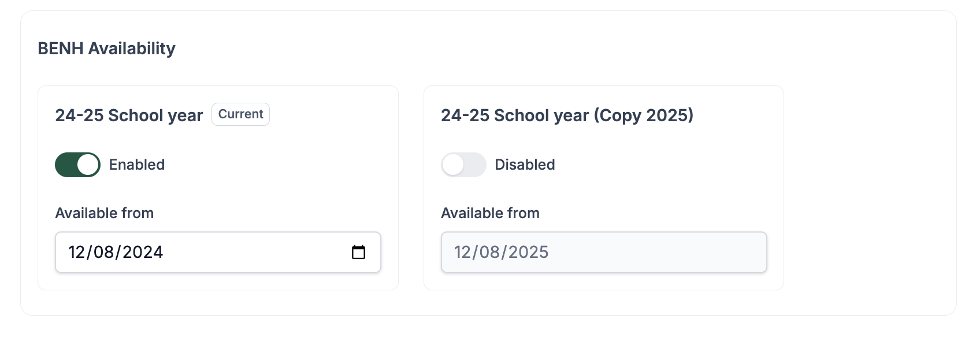
Task: Select the year segment "2024" in date input
Action: coord(143,252)
